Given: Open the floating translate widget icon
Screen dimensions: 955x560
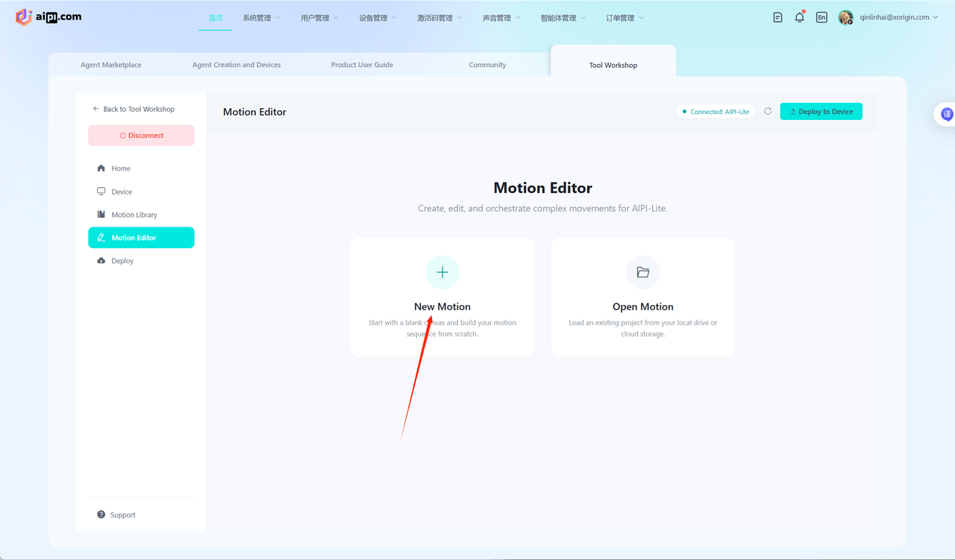Looking at the screenshot, I should [947, 114].
